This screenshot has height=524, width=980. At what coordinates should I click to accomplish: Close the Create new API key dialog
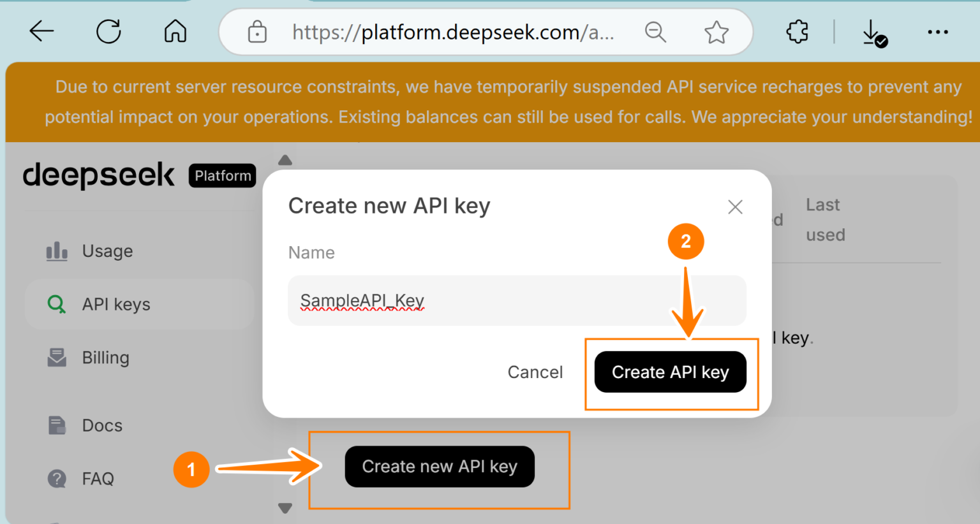[734, 207]
